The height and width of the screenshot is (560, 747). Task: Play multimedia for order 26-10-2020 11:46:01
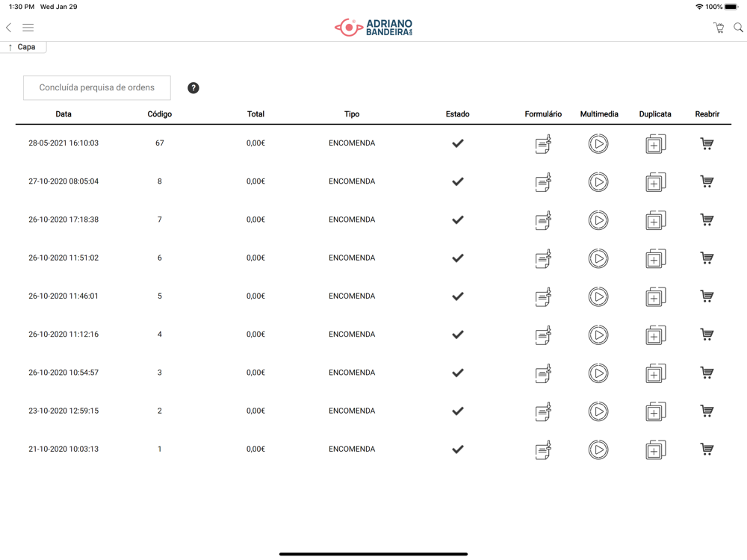(598, 296)
